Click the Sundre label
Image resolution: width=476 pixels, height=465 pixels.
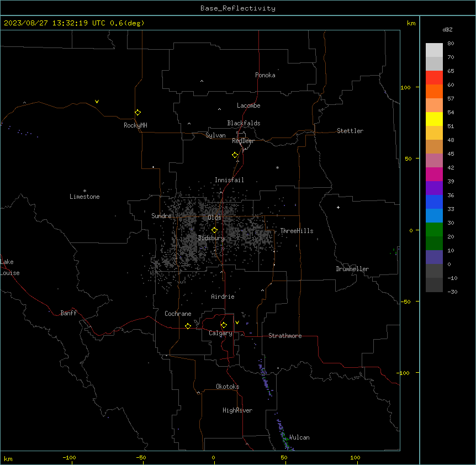coord(161,216)
